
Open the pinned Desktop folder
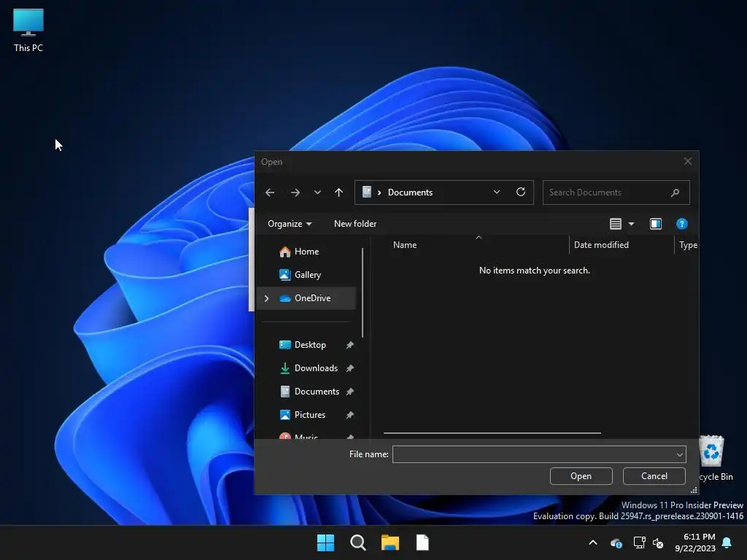tap(309, 345)
